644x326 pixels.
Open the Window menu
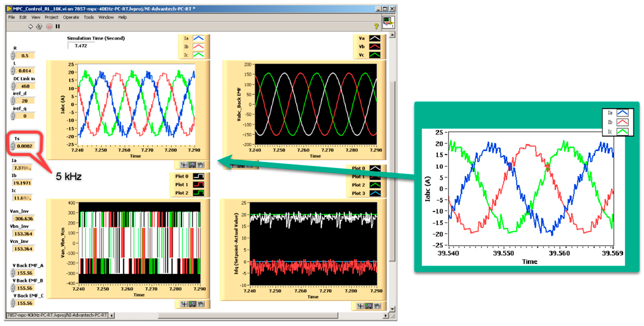tap(106, 17)
